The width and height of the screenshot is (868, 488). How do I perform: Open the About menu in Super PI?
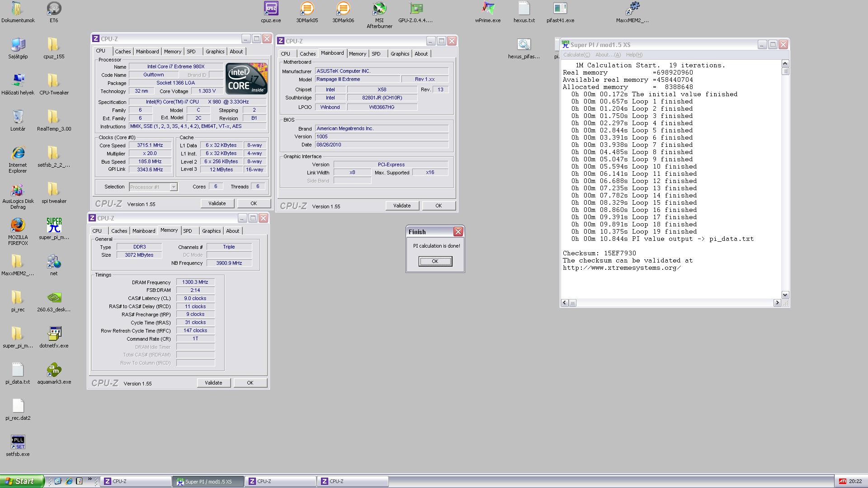pos(608,55)
